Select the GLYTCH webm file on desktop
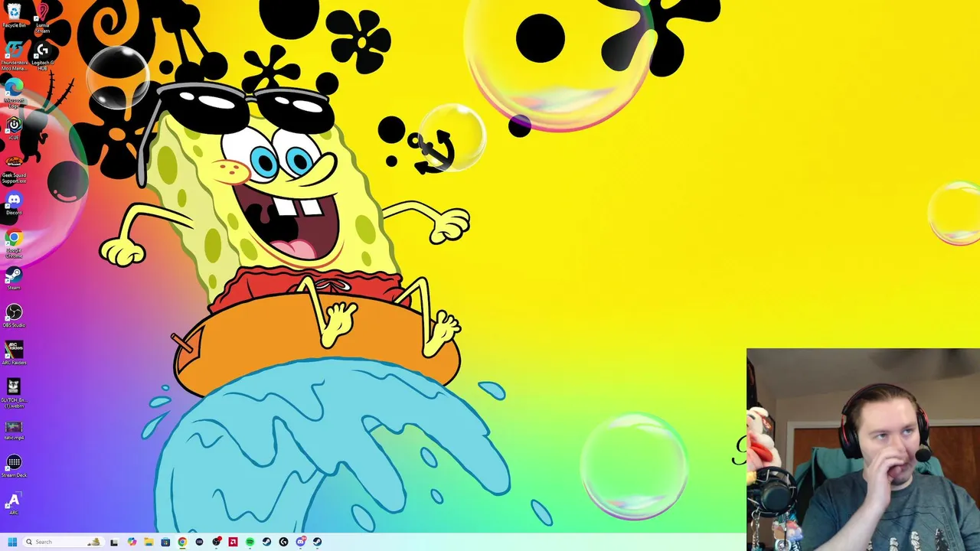The height and width of the screenshot is (551, 980). click(14, 392)
